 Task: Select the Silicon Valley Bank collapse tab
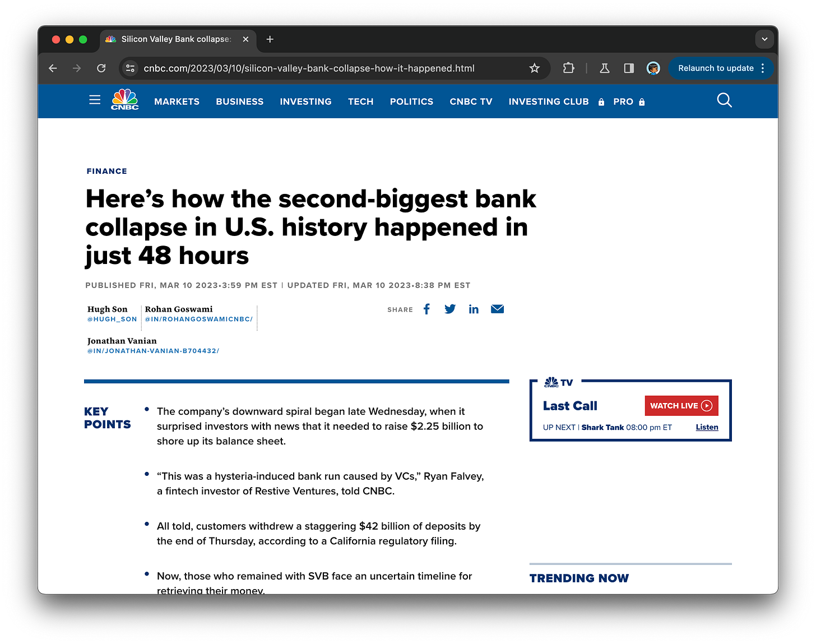[x=178, y=39]
